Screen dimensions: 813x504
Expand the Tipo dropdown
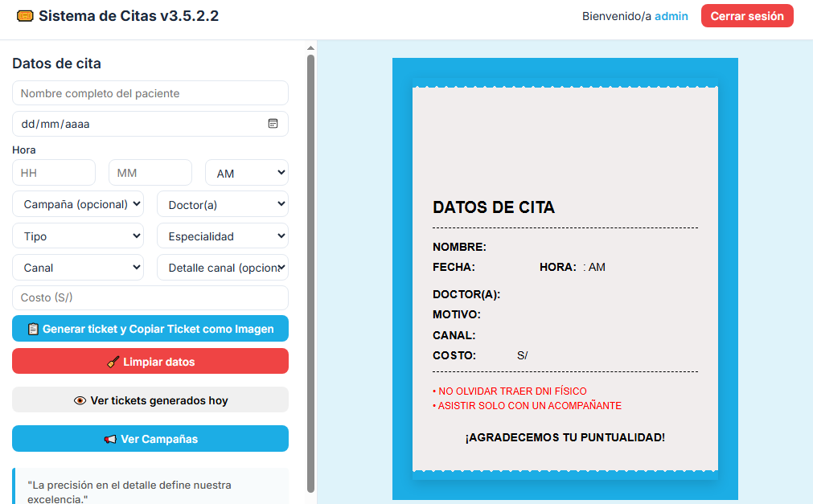pyautogui.click(x=78, y=236)
